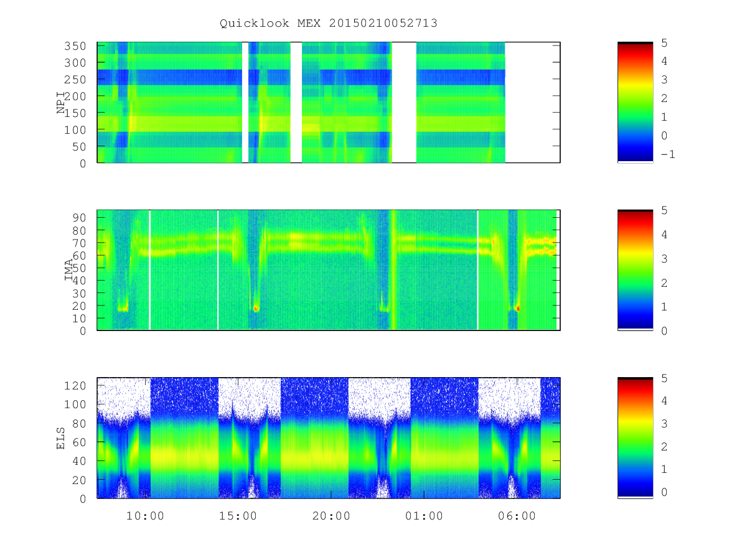Screen dimensions: 747x560
Task: Click the 20:00 time tick label
Action: (331, 516)
